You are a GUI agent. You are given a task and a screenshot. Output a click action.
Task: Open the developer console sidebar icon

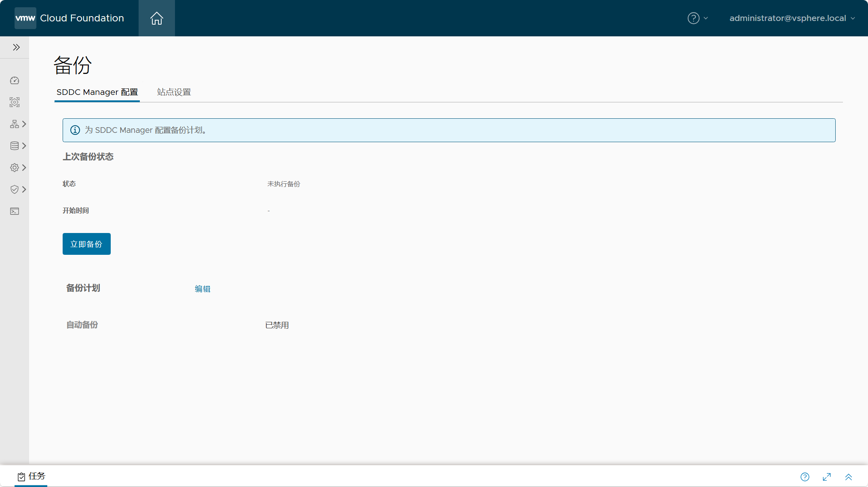(x=15, y=211)
